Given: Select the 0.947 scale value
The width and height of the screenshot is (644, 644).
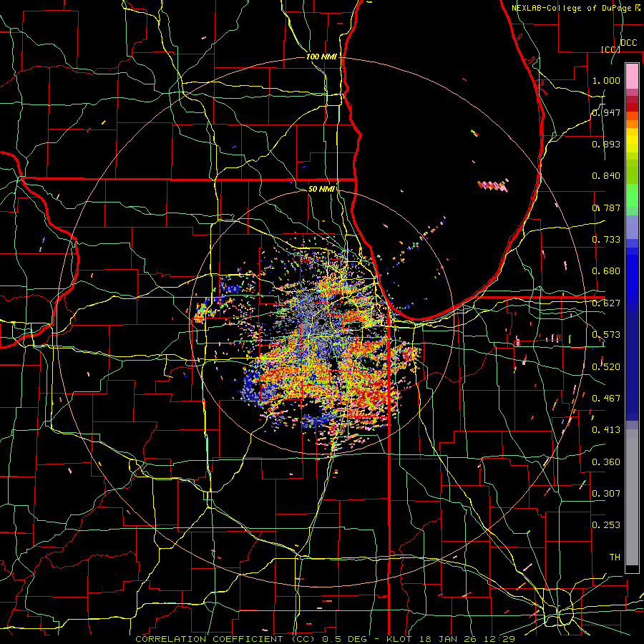Looking at the screenshot, I should click(x=606, y=112).
